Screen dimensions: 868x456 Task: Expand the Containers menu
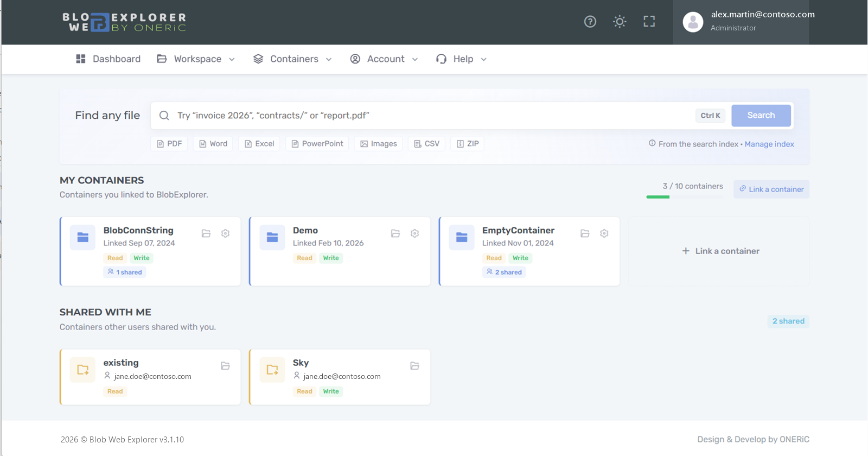(292, 59)
